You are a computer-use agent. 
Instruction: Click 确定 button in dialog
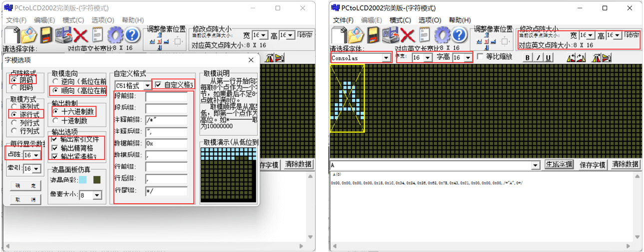pos(24,186)
